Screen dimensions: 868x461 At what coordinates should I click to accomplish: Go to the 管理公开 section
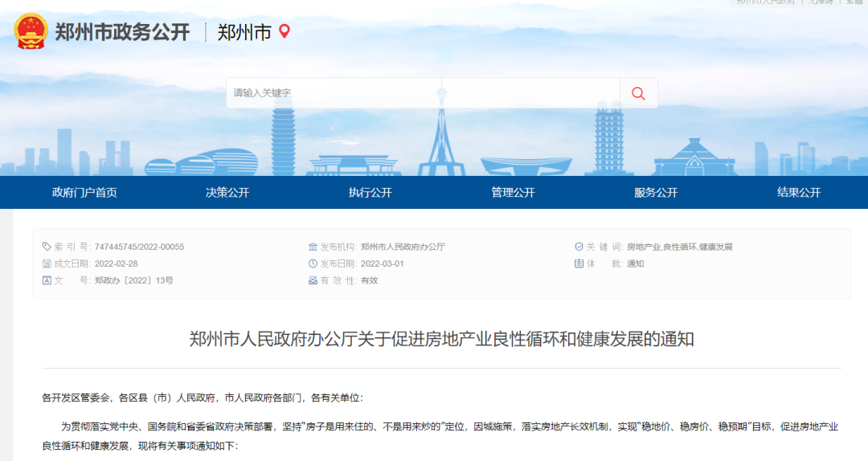(x=513, y=193)
